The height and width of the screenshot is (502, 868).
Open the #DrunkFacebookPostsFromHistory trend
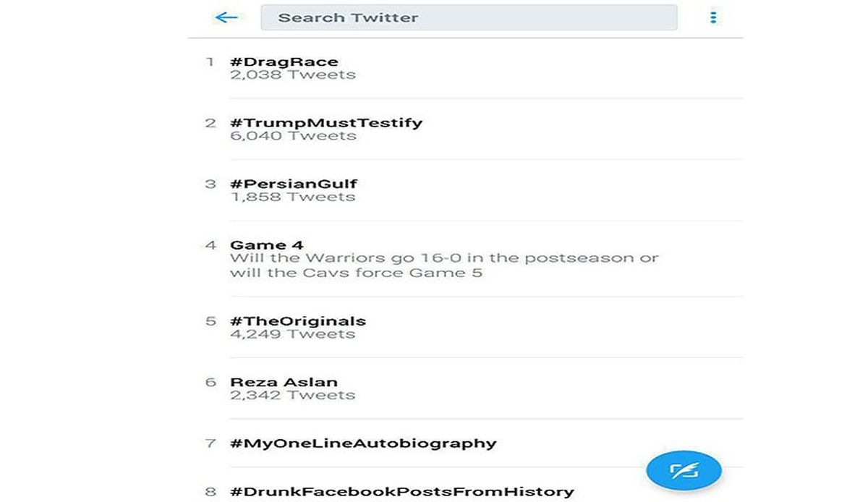click(402, 491)
